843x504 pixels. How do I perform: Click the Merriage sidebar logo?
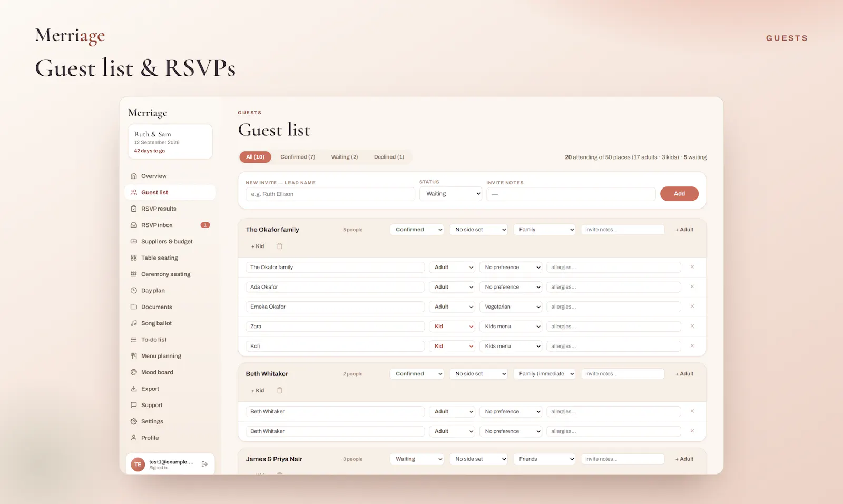[148, 113]
